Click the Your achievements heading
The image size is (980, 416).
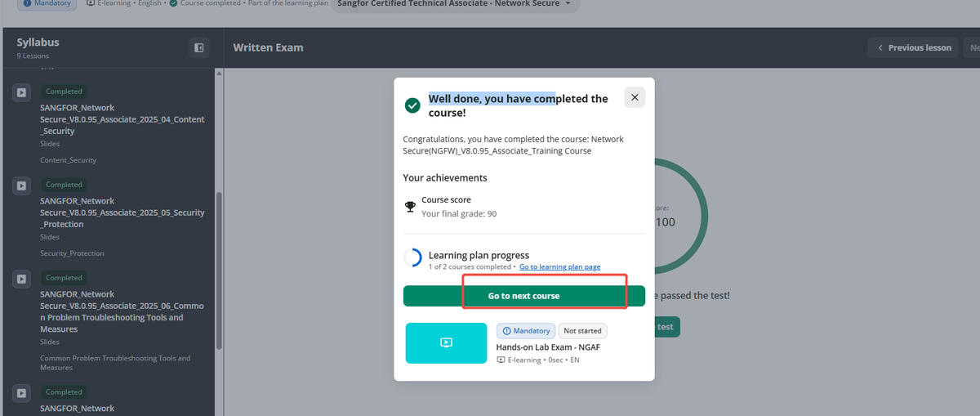(445, 177)
